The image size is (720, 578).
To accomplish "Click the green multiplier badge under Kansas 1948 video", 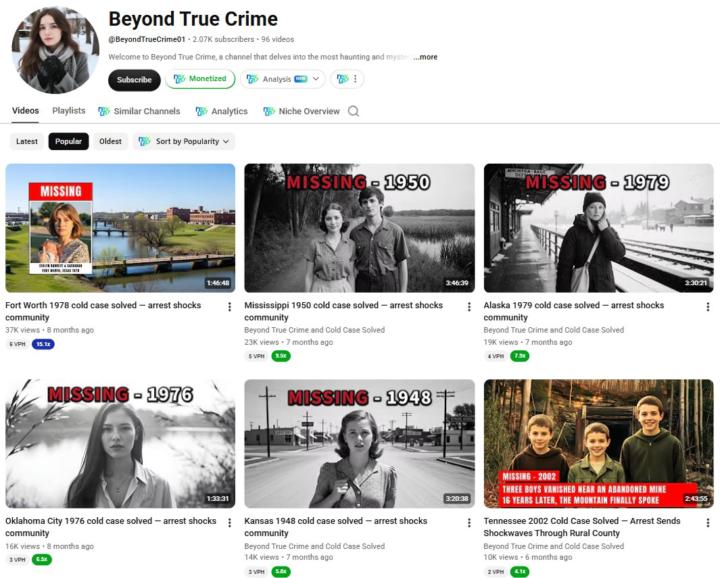I will coord(281,572).
